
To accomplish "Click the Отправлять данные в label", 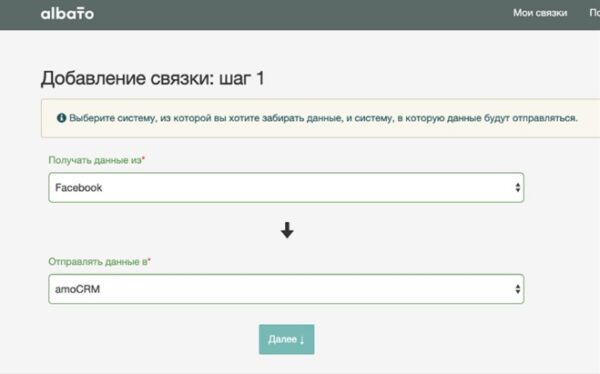I will [98, 261].
